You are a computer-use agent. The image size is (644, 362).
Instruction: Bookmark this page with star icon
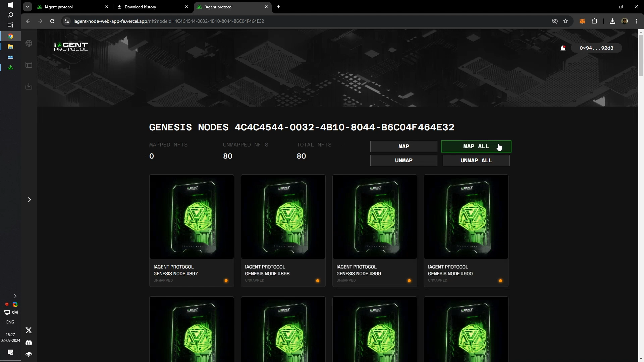pos(566,21)
